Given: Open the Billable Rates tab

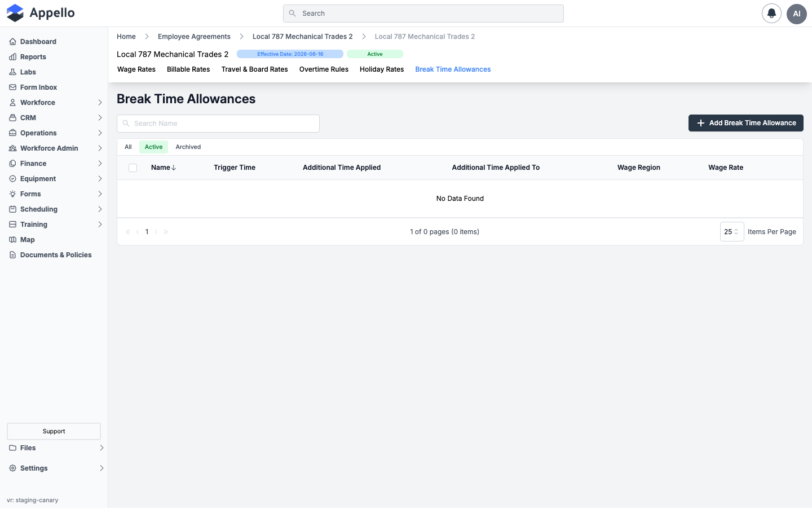Looking at the screenshot, I should pos(188,69).
